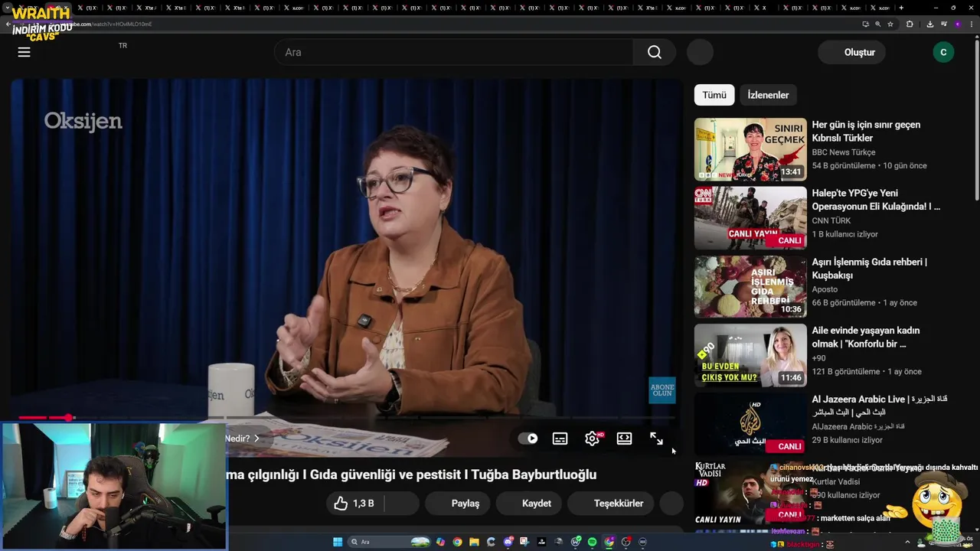The height and width of the screenshot is (551, 980).
Task: Open 'Her gün iş için sınır geçen' title
Action: pyautogui.click(x=866, y=132)
